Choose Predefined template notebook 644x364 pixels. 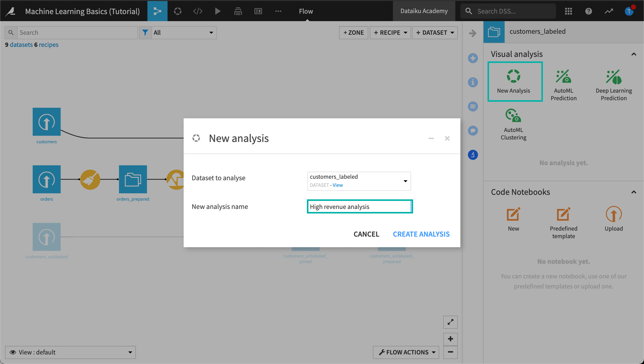(563, 223)
